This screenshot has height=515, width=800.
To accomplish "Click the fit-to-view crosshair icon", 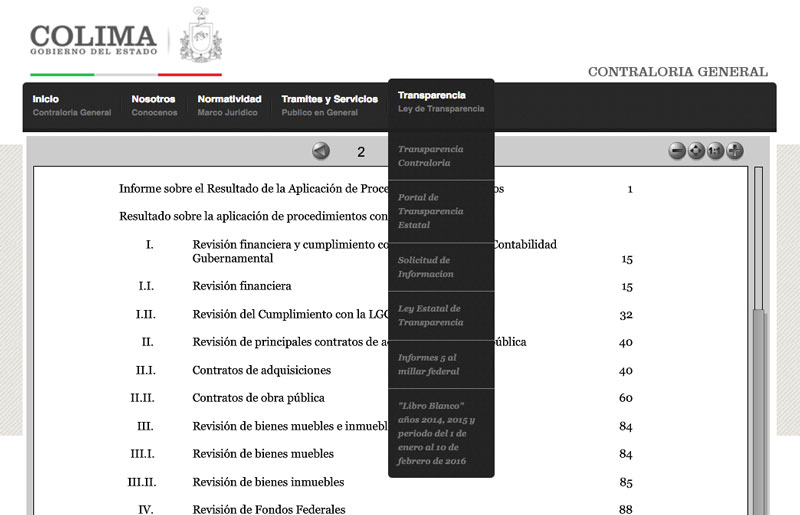I will (696, 151).
